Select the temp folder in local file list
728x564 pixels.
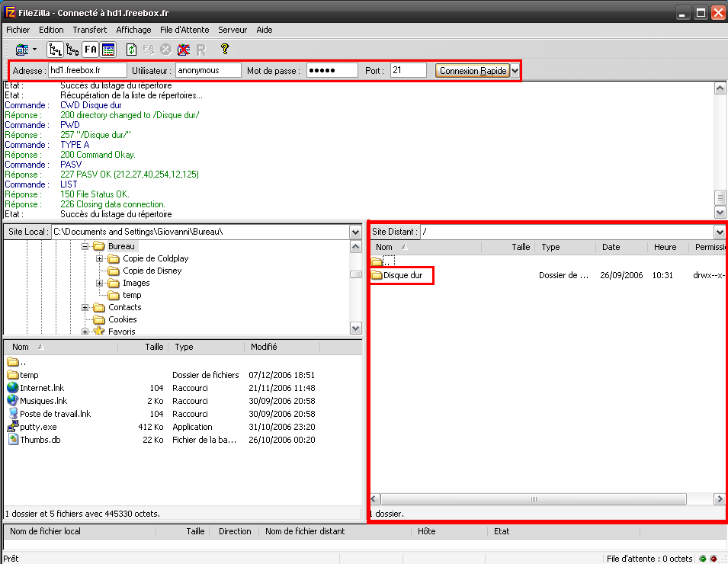(x=29, y=375)
